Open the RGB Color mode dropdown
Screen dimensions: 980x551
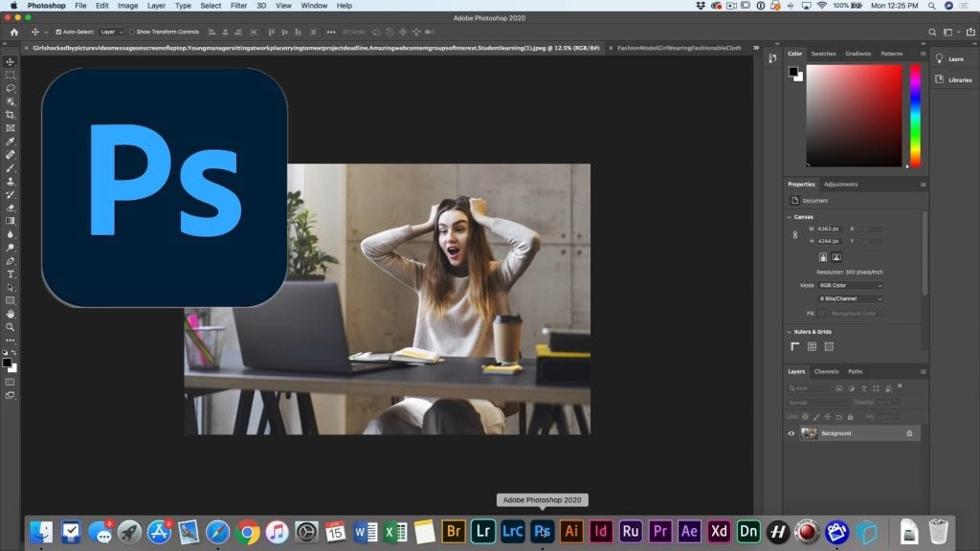pos(851,285)
